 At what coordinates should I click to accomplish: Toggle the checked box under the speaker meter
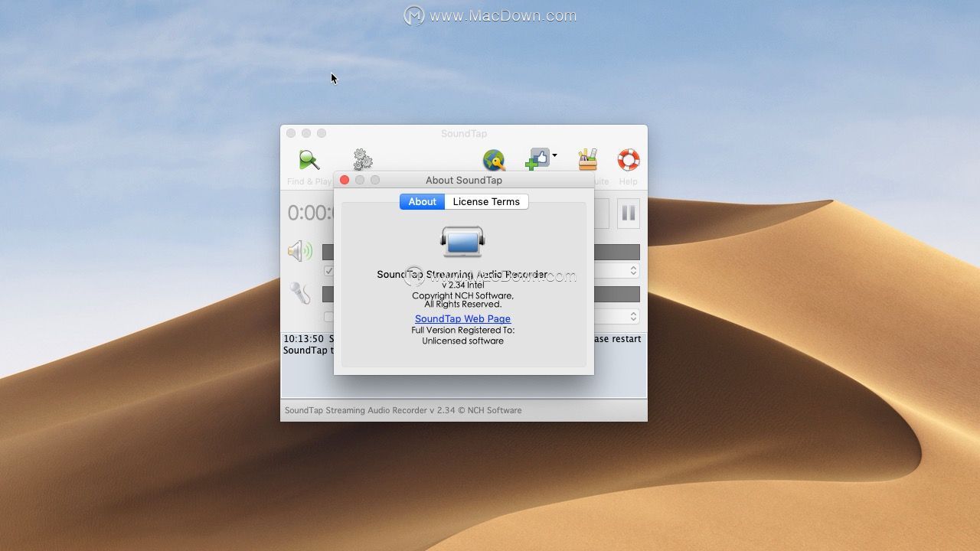point(328,271)
